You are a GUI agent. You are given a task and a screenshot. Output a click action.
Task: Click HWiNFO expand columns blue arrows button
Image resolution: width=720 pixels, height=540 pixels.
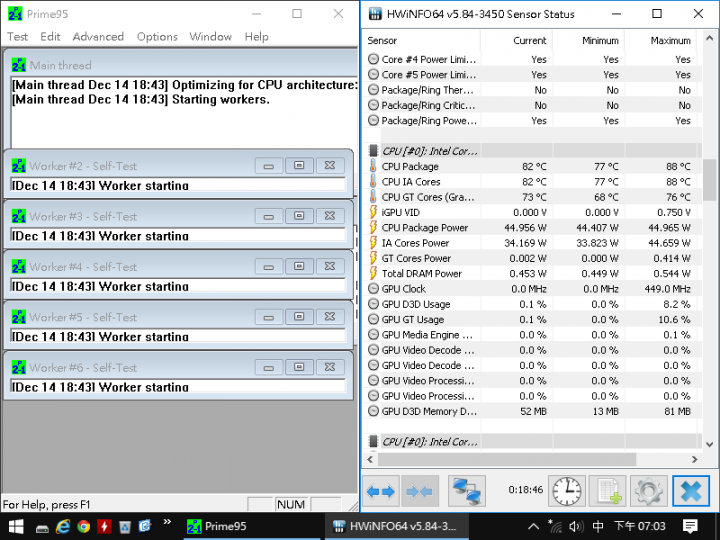381,491
